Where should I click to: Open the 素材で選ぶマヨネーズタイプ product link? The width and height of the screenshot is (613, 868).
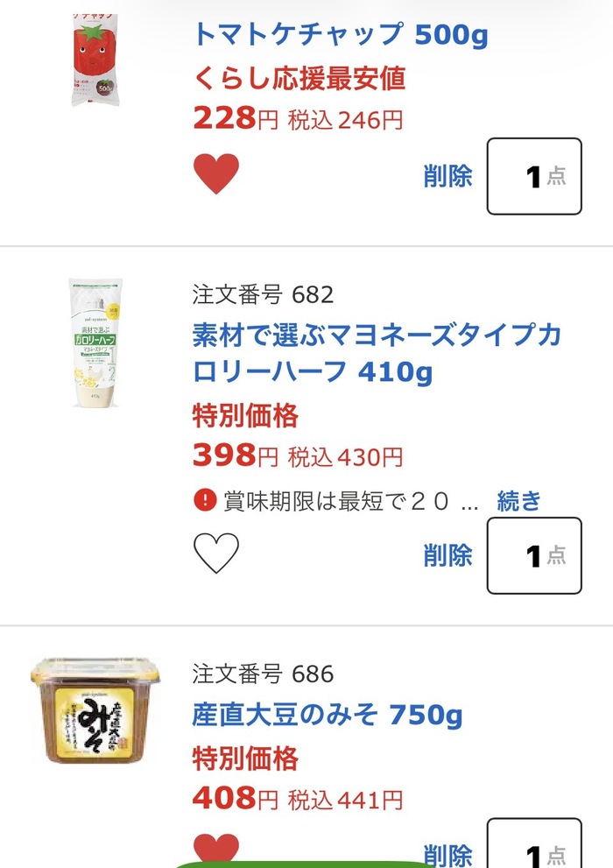pos(377,353)
